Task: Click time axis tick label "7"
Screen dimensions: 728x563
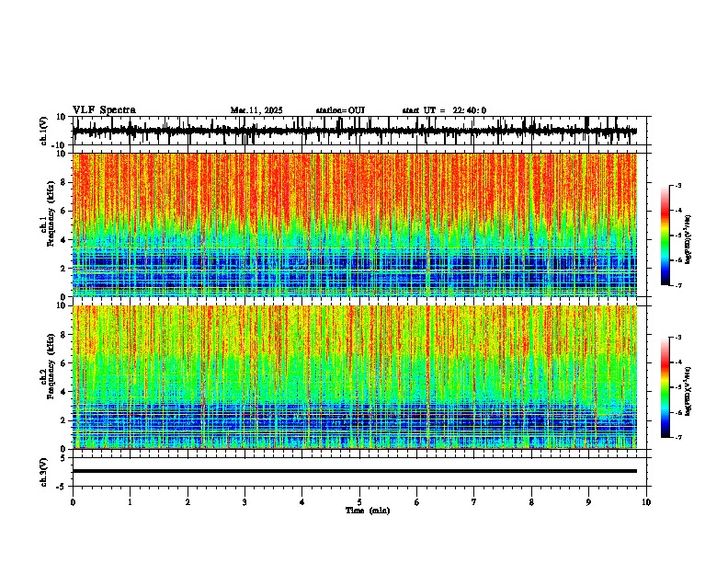Action: (x=474, y=502)
